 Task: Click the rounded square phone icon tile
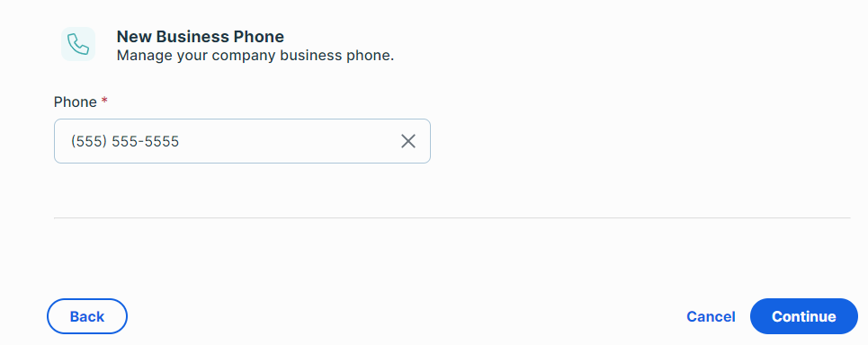pos(78,44)
